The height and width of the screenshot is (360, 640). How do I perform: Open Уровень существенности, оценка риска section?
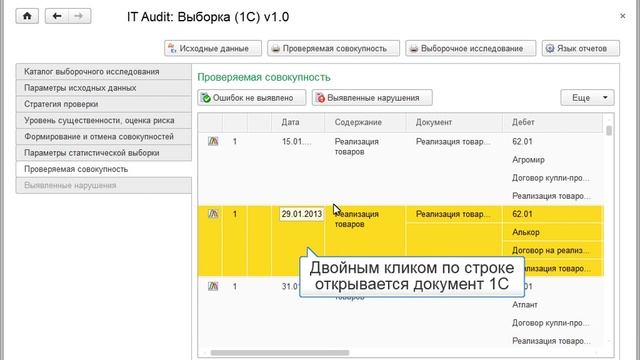(x=104, y=120)
